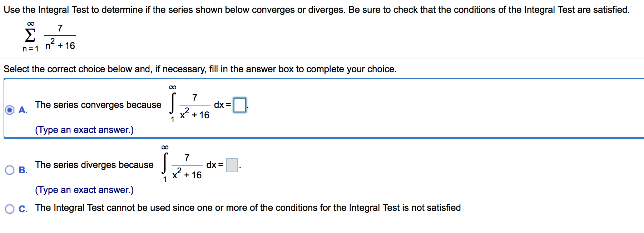Click the grayed answer box in choice B
The height and width of the screenshot is (233, 644).
click(232, 165)
